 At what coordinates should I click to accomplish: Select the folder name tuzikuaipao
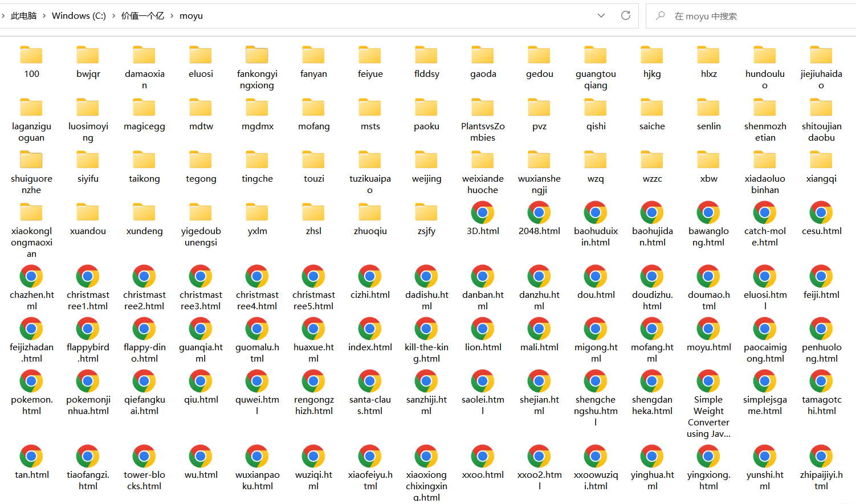click(370, 185)
